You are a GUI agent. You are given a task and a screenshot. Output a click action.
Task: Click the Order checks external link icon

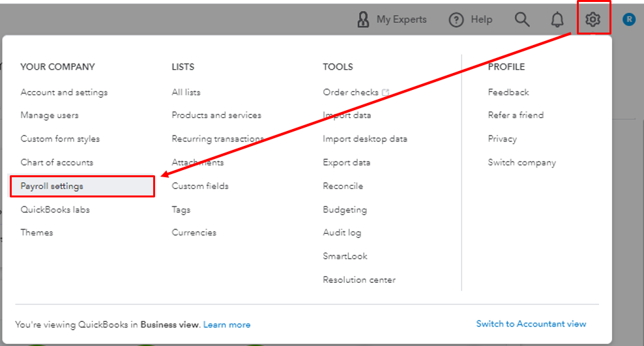point(386,93)
